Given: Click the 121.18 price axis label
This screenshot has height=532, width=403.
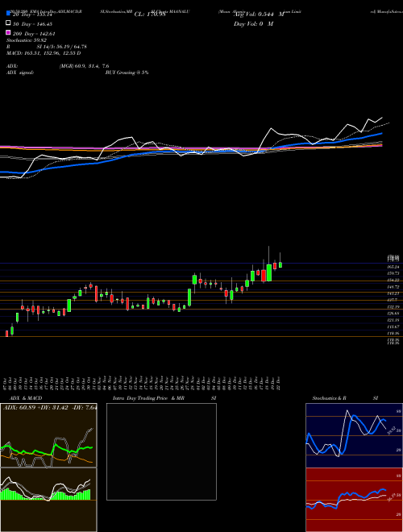Looking at the screenshot, I should coord(394,320).
